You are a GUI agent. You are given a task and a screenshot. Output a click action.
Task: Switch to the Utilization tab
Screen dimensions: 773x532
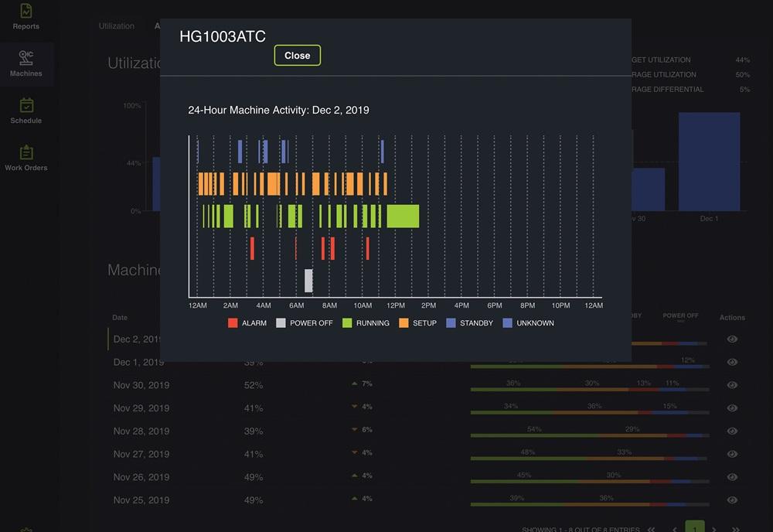(x=117, y=26)
